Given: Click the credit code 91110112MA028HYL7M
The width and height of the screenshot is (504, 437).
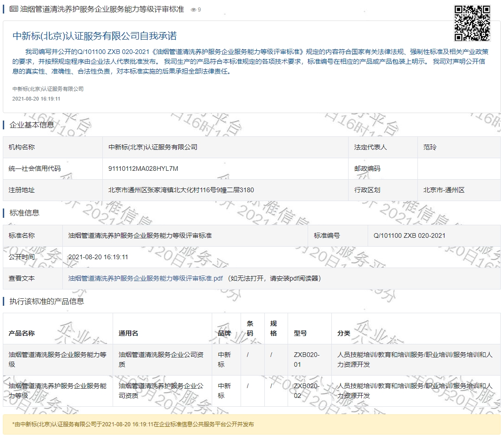Looking at the screenshot, I should click(x=143, y=168).
